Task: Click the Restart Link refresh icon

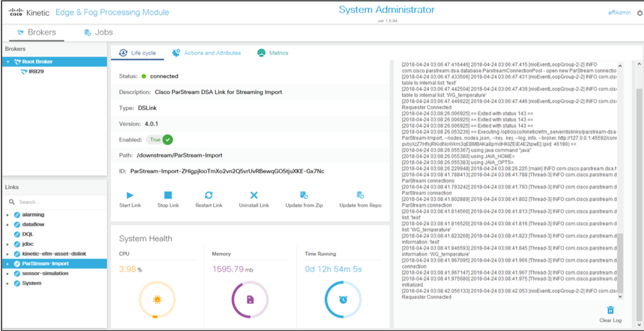Action: (209, 196)
